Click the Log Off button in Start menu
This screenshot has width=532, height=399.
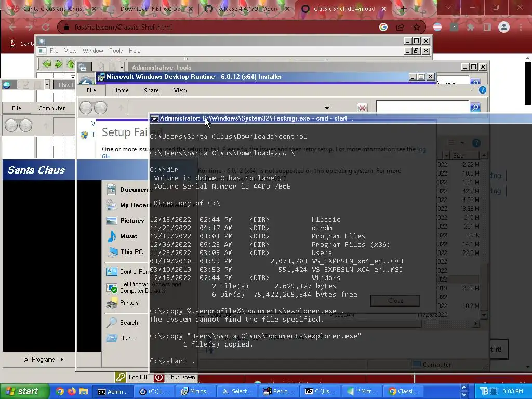(x=131, y=377)
